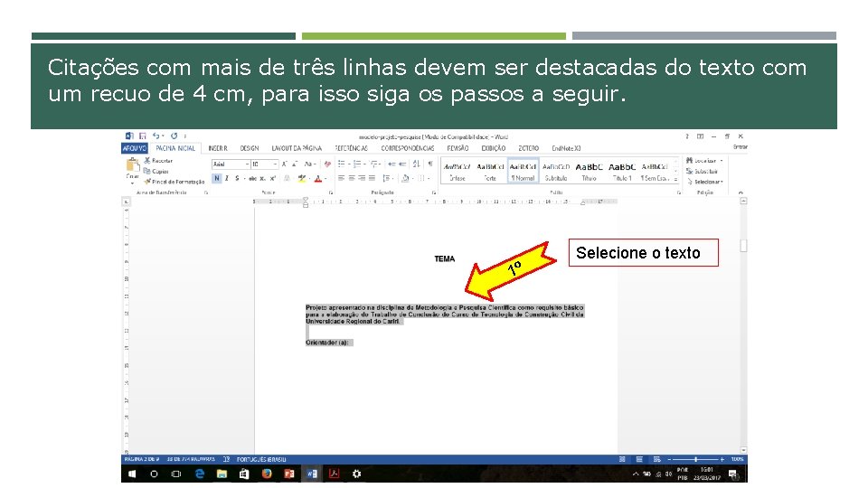Click Substituir (replace) button
Image resolution: width=868 pixels, height=488 pixels.
[702, 171]
